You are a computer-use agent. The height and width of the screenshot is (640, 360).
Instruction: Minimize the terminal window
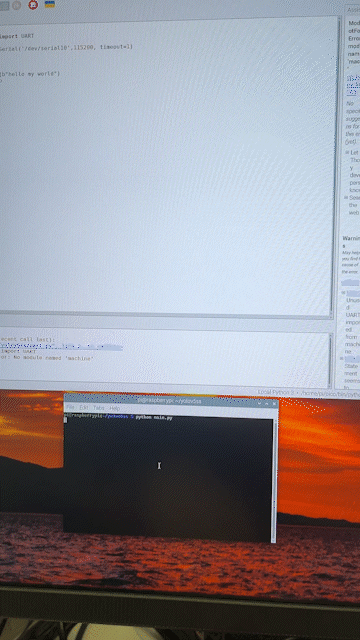click(x=260, y=403)
